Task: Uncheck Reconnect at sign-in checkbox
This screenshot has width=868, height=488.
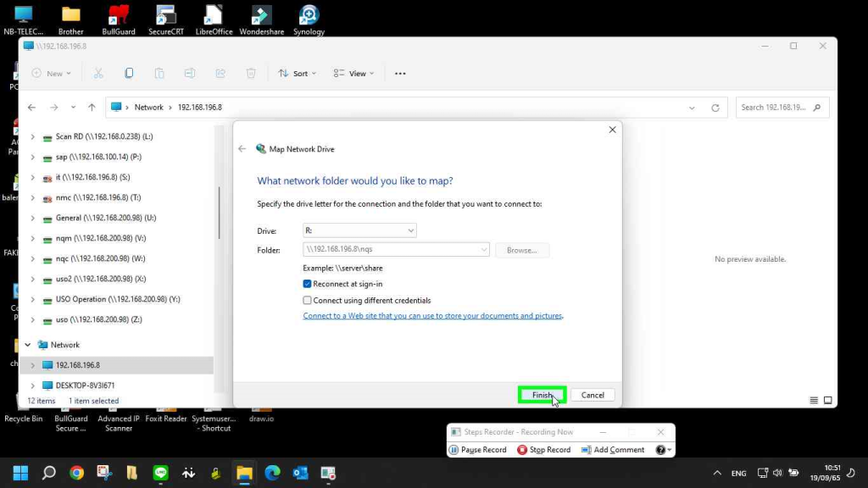Action: pyautogui.click(x=308, y=284)
